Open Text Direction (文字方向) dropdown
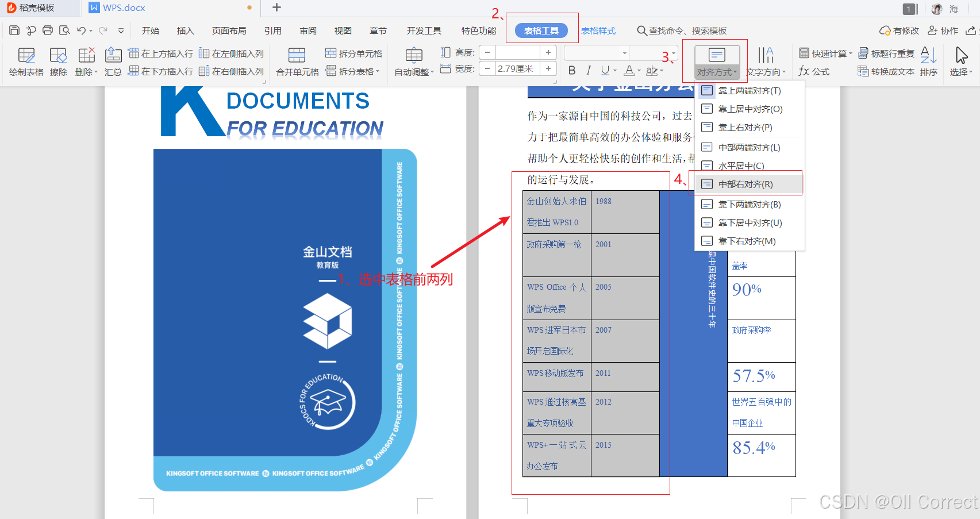980x519 pixels. pos(766,62)
